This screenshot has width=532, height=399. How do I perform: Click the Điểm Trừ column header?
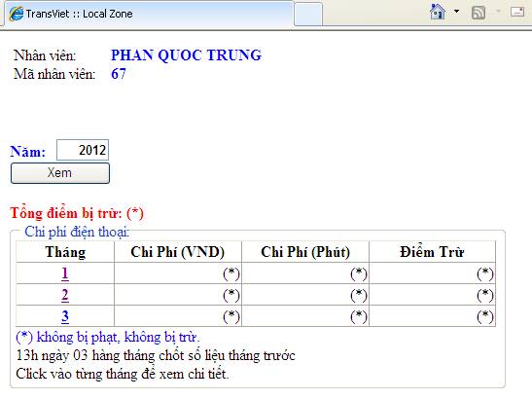(432, 252)
